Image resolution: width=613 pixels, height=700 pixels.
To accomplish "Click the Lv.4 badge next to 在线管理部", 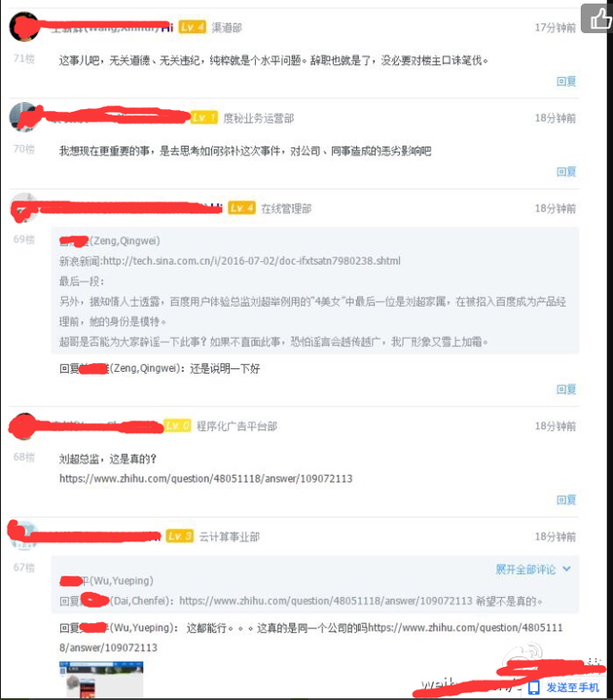I will [x=242, y=208].
